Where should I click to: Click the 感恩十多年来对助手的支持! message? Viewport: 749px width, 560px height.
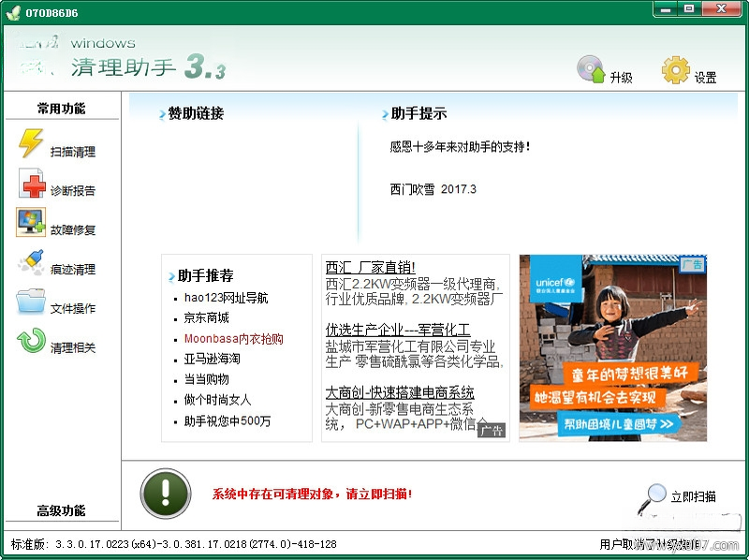[x=460, y=147]
